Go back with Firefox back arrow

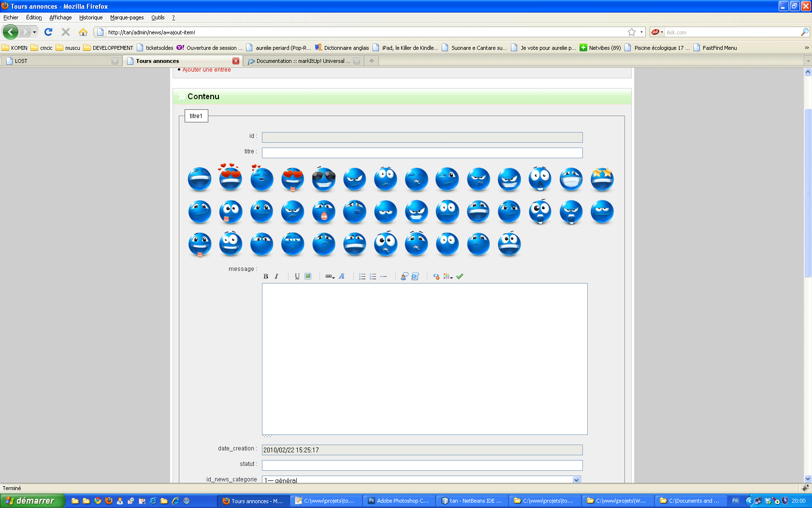click(11, 32)
